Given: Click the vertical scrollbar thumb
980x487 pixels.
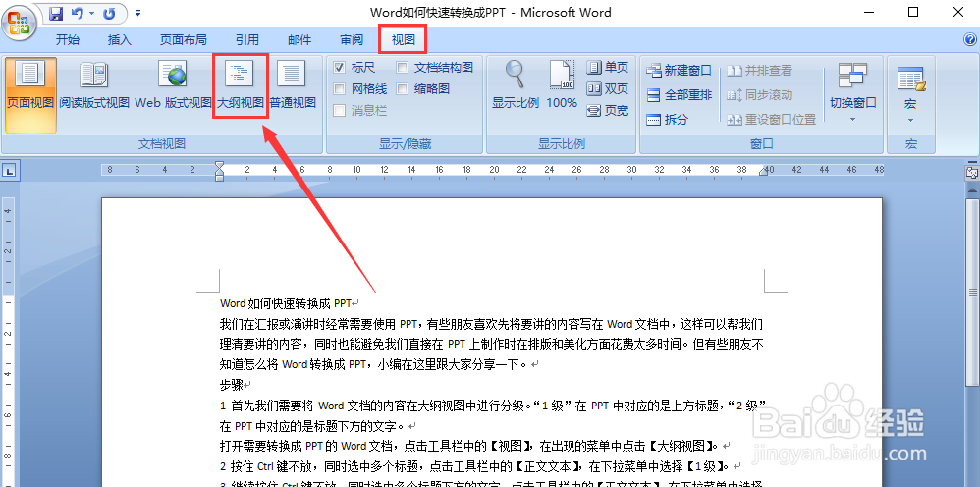Looking at the screenshot, I should click(972, 291).
